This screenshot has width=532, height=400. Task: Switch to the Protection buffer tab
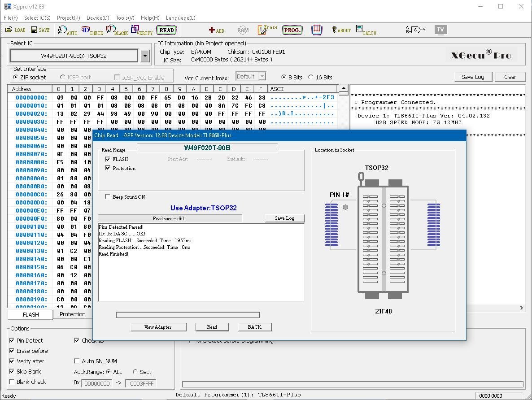coord(73,314)
